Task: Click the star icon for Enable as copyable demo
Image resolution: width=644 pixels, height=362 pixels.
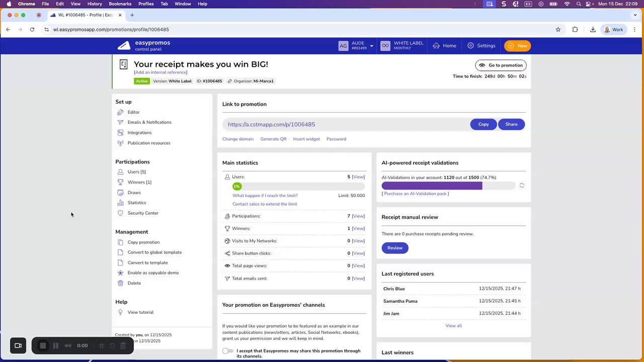Action: coord(120,273)
